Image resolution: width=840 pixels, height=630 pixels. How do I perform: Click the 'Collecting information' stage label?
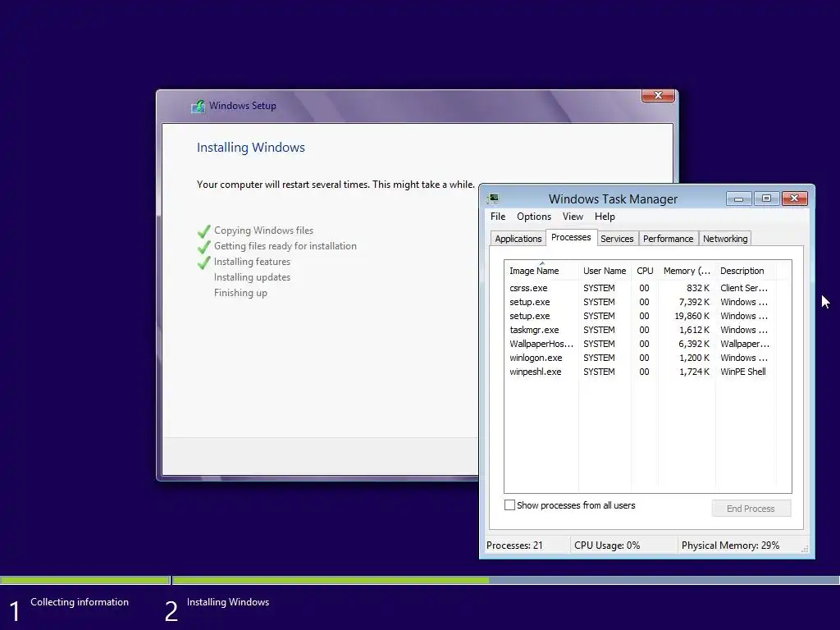(80, 602)
